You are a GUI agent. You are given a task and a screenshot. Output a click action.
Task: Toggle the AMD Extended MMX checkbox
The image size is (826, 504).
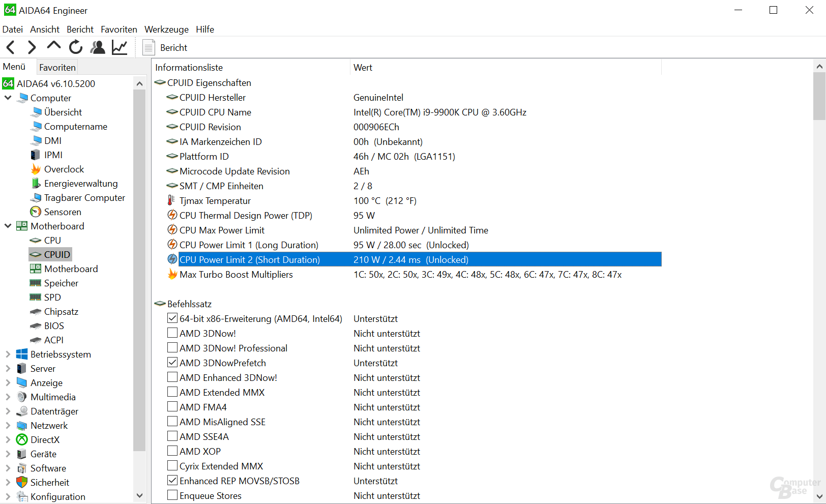172,392
